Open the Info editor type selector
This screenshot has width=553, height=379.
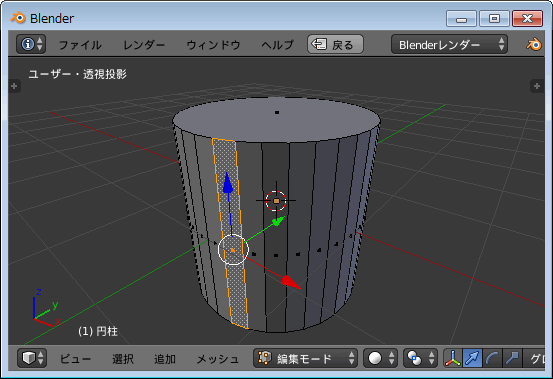(31, 44)
